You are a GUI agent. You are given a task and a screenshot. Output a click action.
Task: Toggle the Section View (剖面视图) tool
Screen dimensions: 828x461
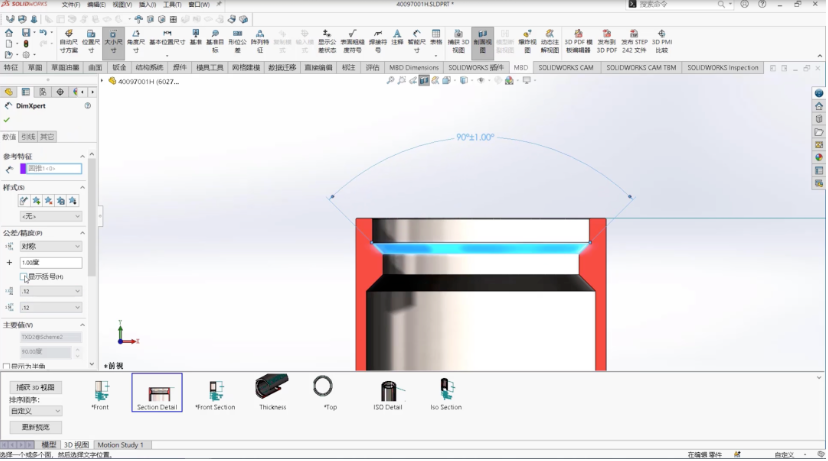(482, 41)
